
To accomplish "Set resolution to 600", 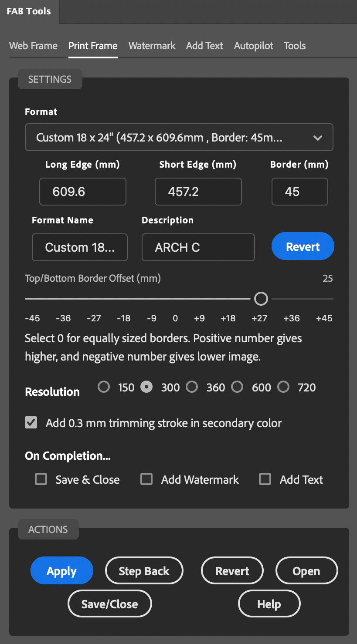I will (x=237, y=387).
